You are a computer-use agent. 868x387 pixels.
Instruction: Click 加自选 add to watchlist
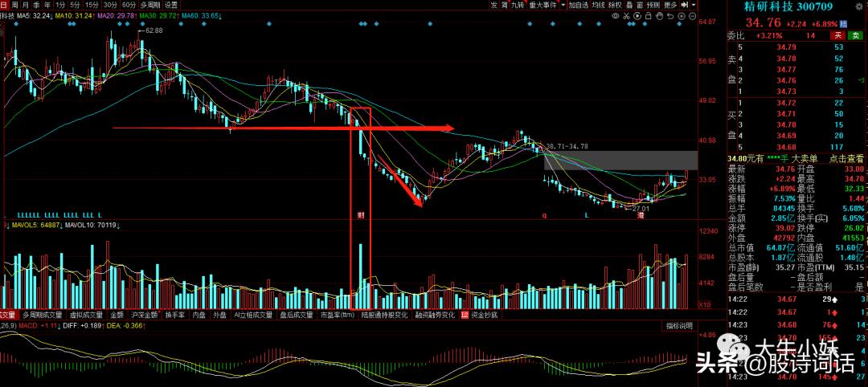point(578,5)
